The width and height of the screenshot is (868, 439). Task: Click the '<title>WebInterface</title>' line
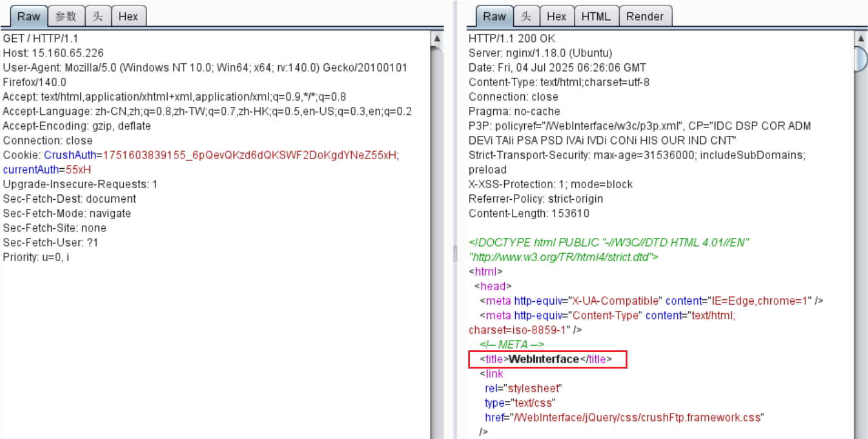click(545, 359)
